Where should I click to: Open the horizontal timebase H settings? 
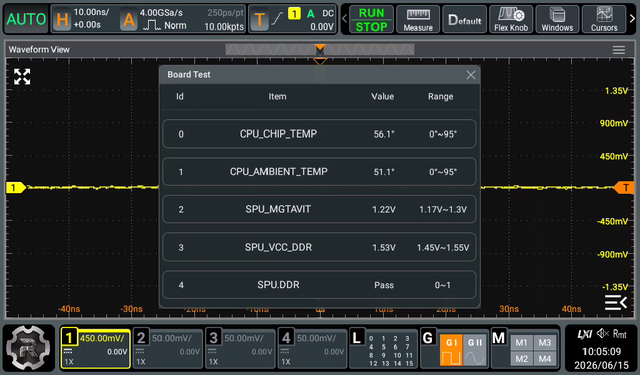tap(62, 19)
